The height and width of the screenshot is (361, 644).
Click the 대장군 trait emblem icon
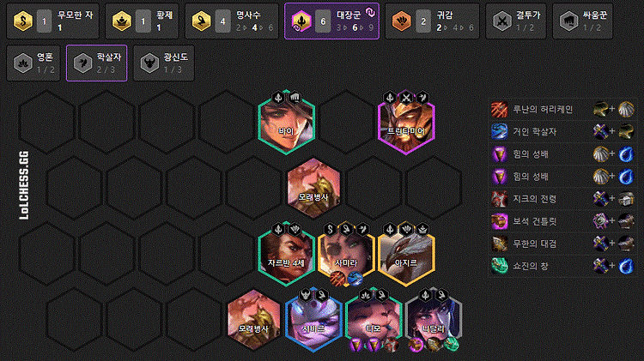point(301,21)
